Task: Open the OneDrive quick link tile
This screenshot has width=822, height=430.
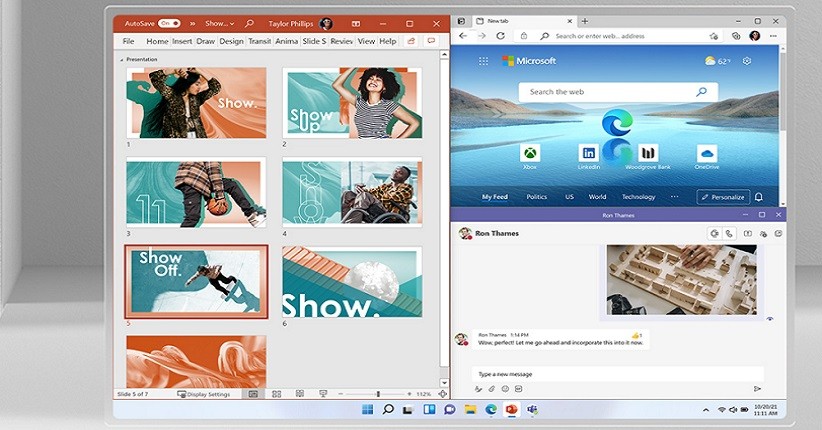Action: [x=707, y=154]
